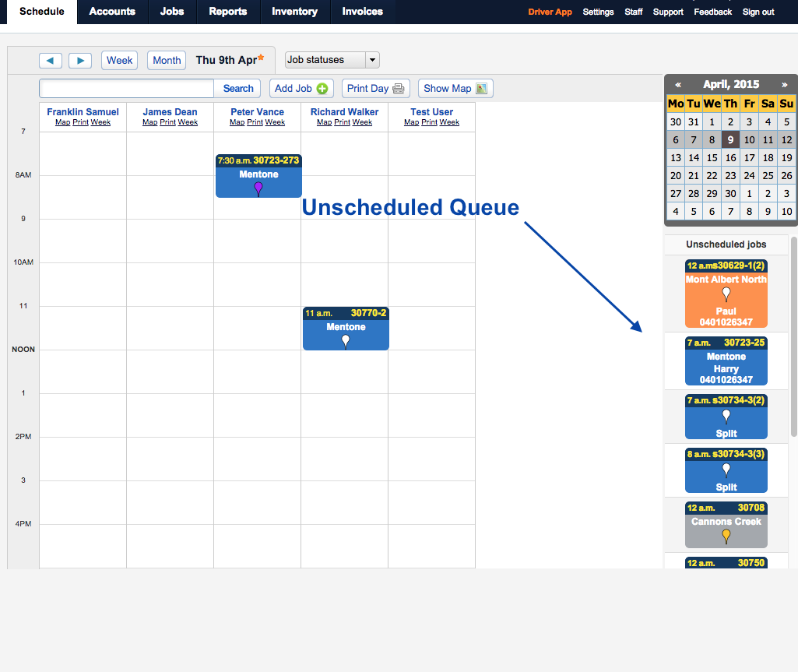Open Week link under Test User
This screenshot has height=672, width=798.
tap(449, 122)
